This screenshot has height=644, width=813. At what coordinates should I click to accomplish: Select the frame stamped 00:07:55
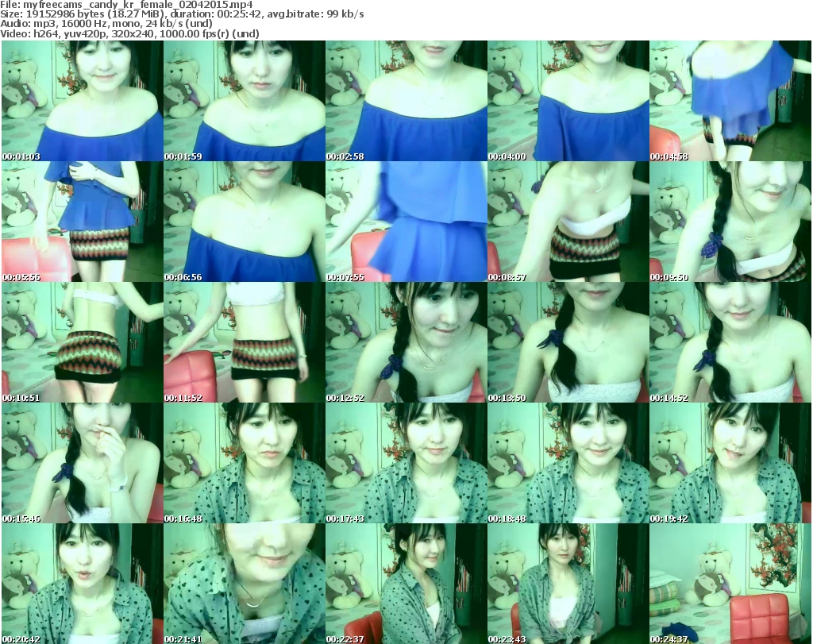(406, 222)
